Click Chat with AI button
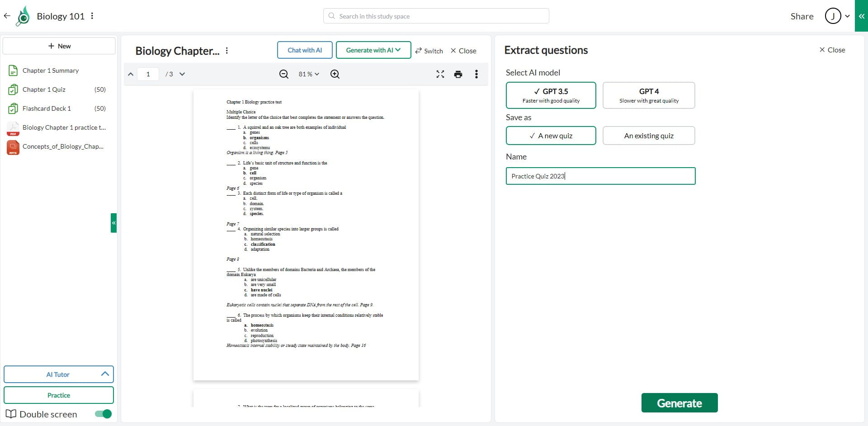Screen dimensions: 868x426 point(305,50)
